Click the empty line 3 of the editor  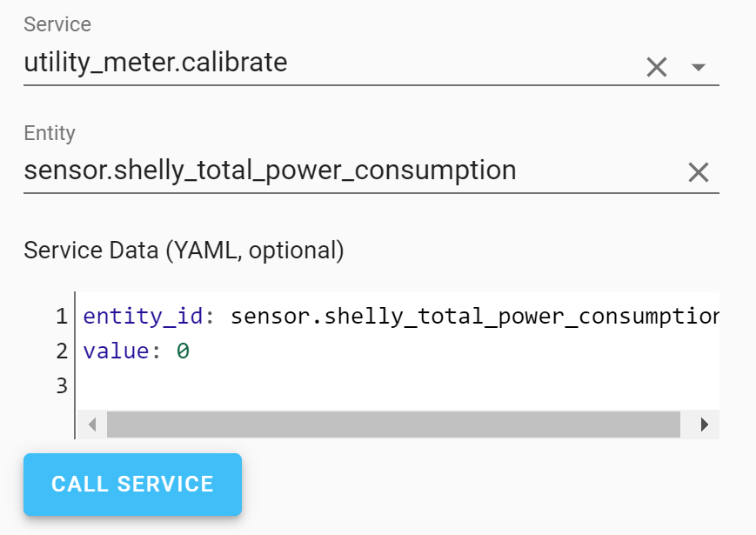[261, 385]
